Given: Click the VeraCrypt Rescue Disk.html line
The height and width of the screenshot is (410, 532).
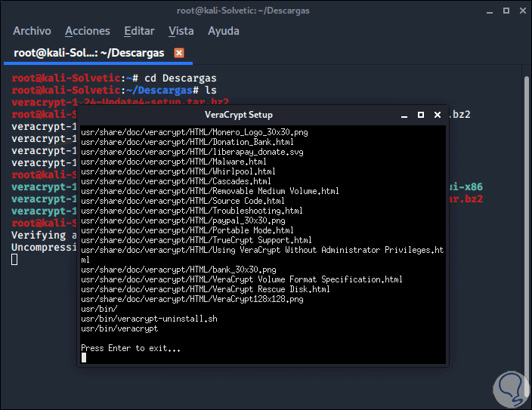Looking at the screenshot, I should (206, 290).
